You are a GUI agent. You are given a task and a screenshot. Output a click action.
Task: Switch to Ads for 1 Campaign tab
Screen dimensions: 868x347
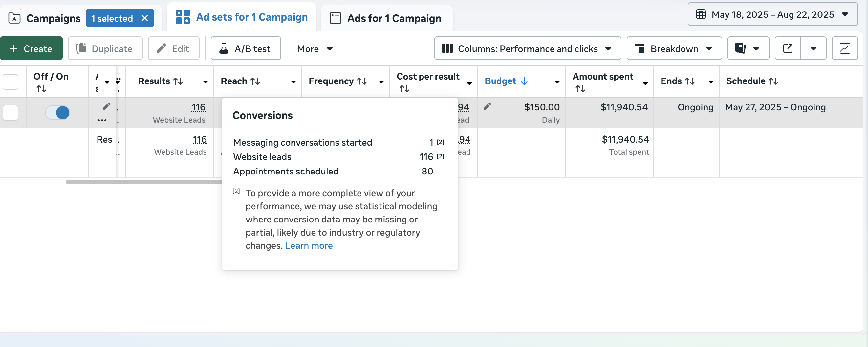(386, 18)
